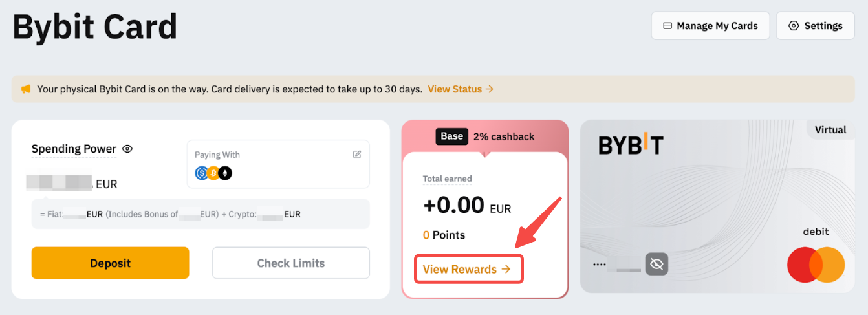Toggle Spending Power balance visibility eye
Viewport: 868px width, 315px height.
(127, 149)
